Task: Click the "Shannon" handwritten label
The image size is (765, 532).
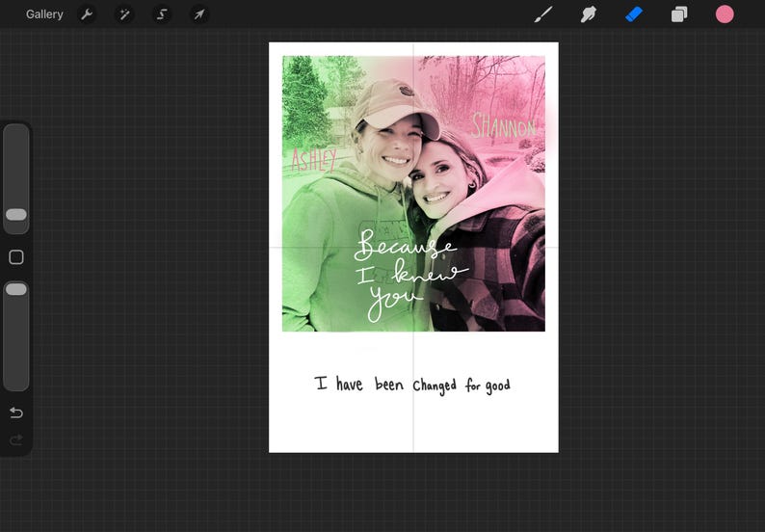Action: pyautogui.click(x=504, y=126)
